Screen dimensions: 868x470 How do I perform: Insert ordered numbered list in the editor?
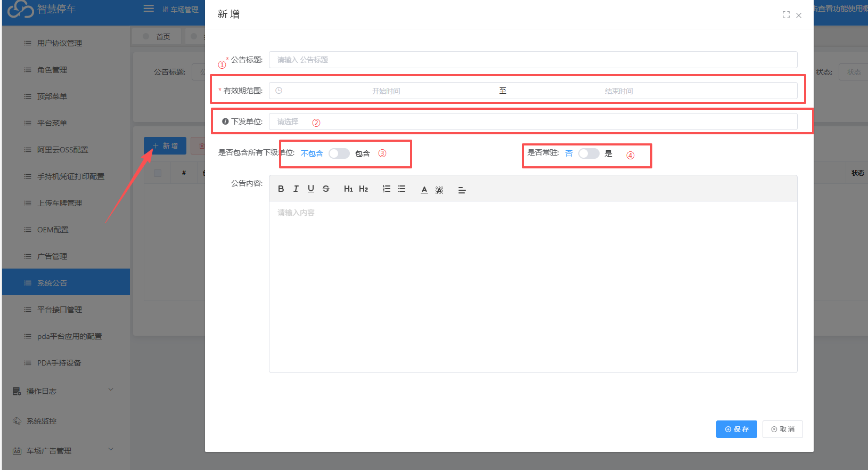(x=387, y=189)
